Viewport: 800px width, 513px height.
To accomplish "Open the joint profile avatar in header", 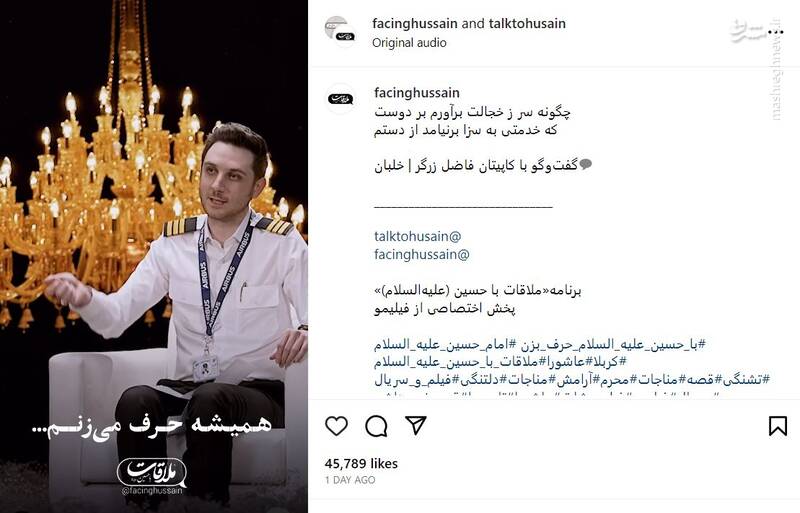I will tap(340, 31).
